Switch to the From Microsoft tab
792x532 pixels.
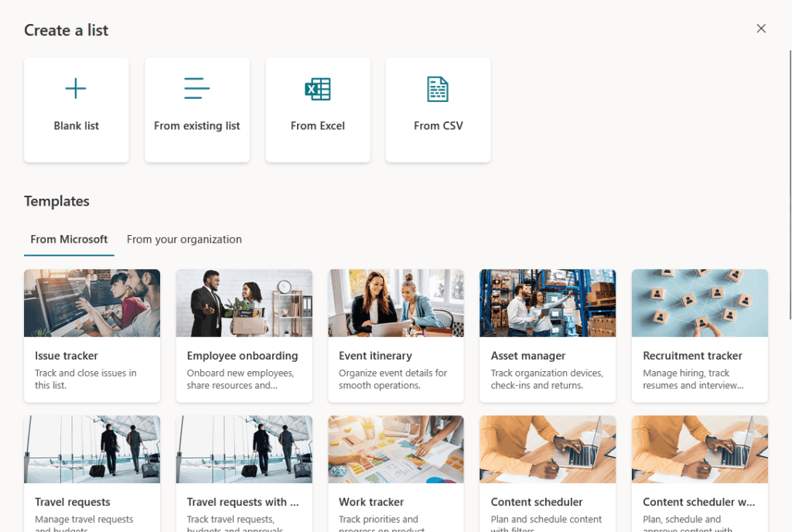click(69, 239)
